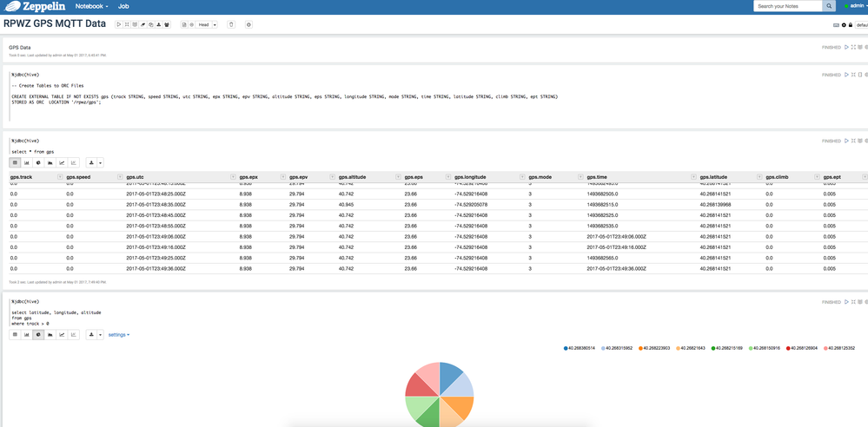Click the blue 40.268380514 legend swatch
This screenshot has height=427, width=868.
[x=567, y=348]
